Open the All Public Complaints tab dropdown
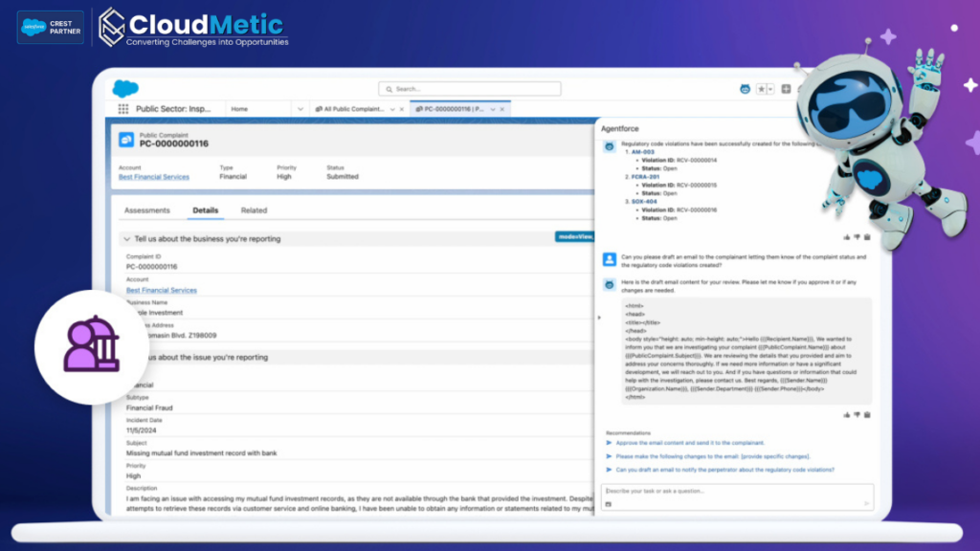Viewport: 980px width, 551px height. pyautogui.click(x=392, y=109)
